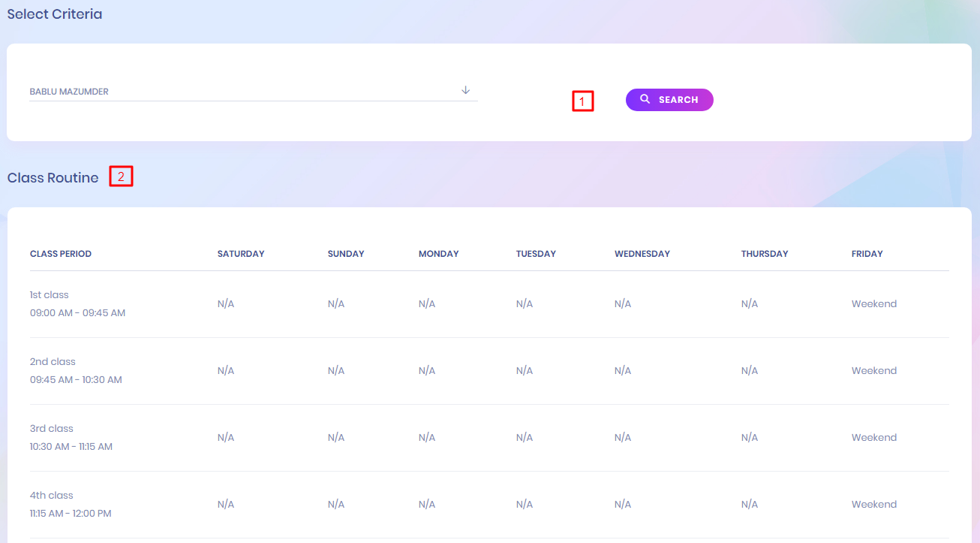Click the Friday Weekend cell for 1st class

(873, 304)
